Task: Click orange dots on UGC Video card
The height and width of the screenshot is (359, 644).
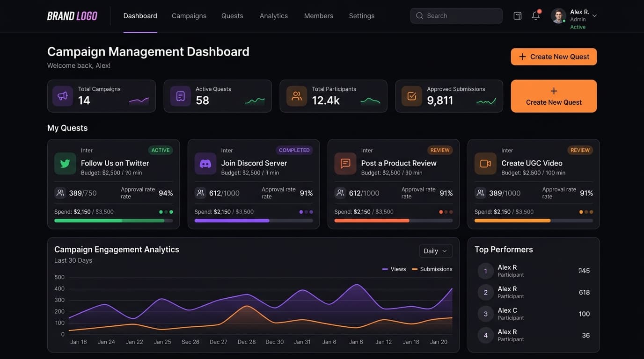Action: (x=586, y=212)
